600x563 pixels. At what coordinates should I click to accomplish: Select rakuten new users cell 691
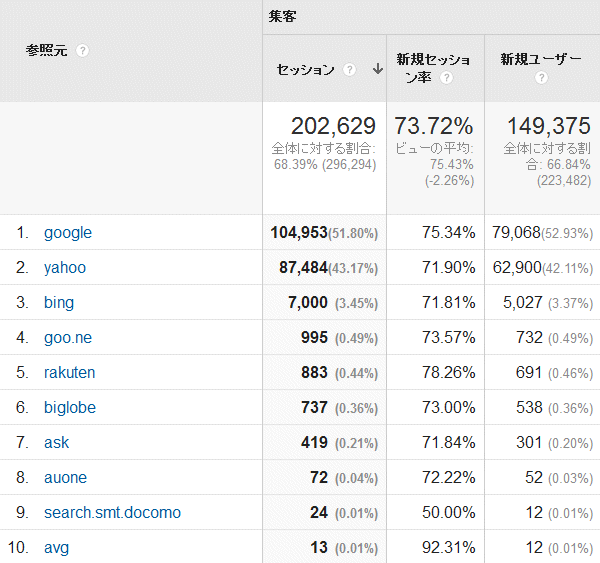pos(529,372)
